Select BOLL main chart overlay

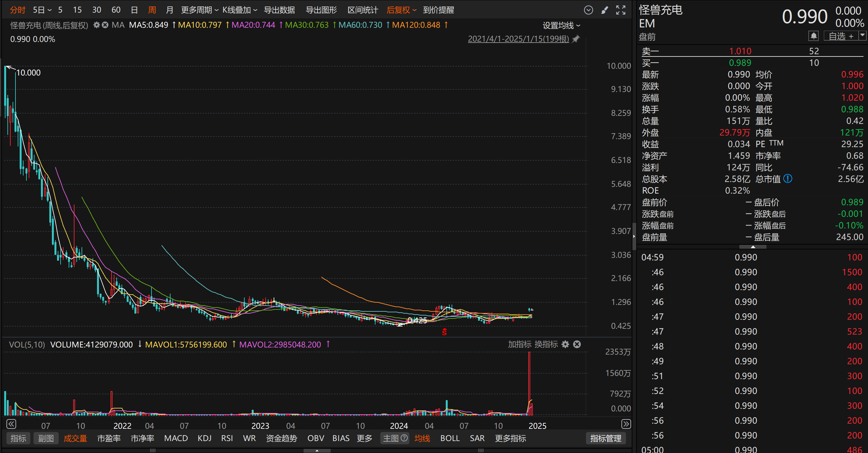point(450,438)
